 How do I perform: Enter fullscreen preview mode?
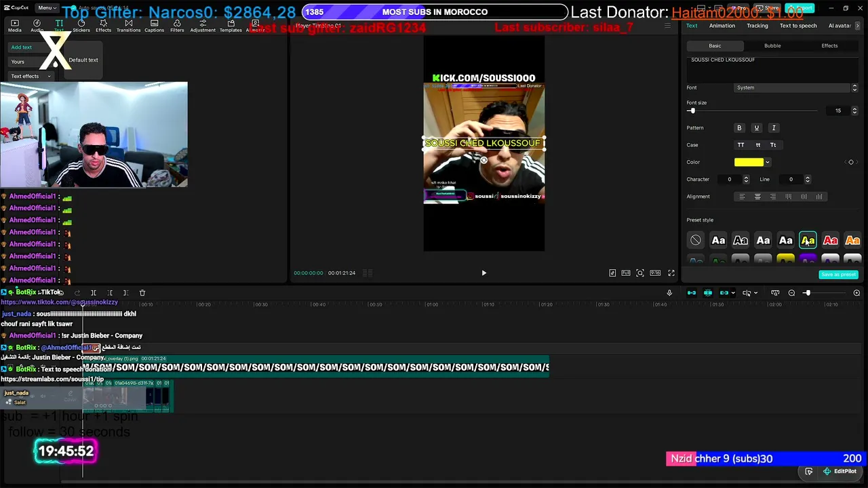pos(671,273)
